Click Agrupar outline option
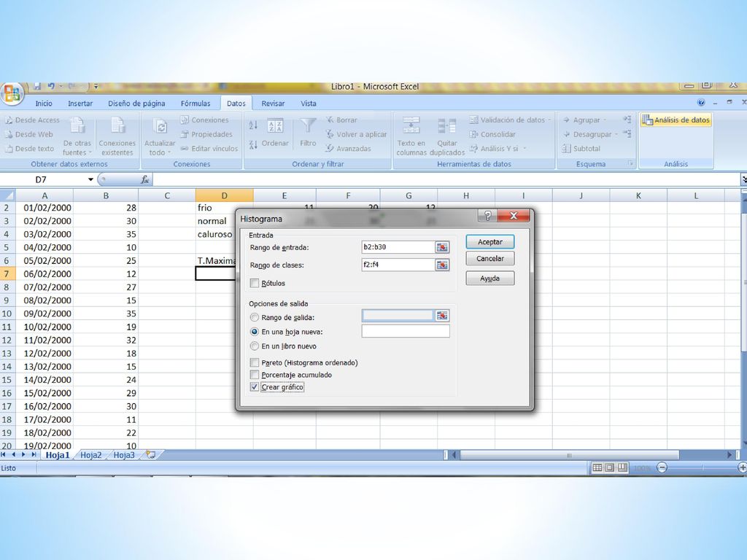 pyautogui.click(x=585, y=120)
